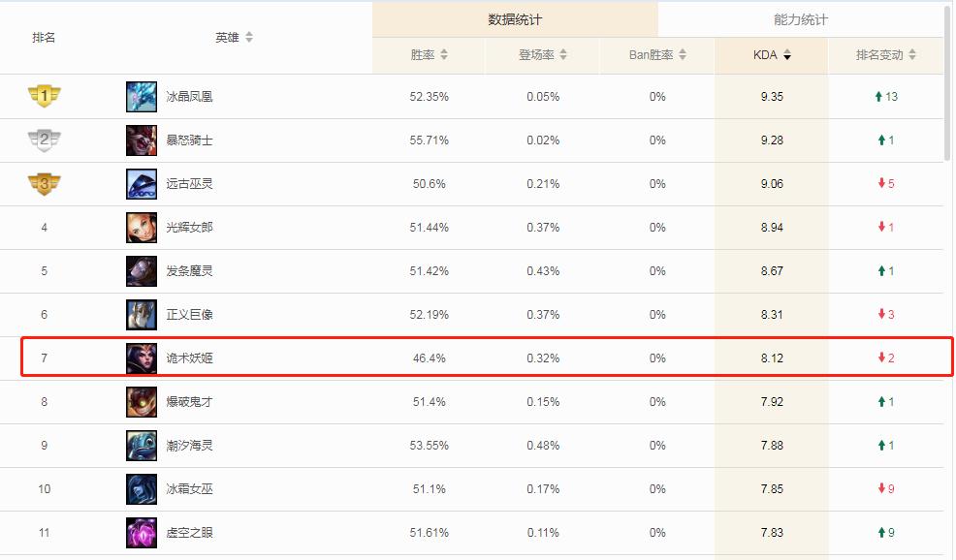Sort heroes by 英雄 name header
The image size is (956, 560).
tap(234, 38)
